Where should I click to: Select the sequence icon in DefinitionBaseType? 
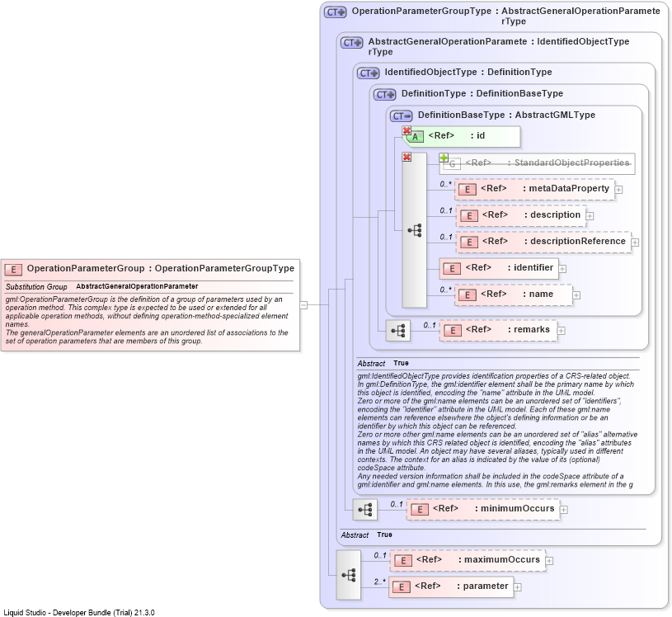[415, 230]
